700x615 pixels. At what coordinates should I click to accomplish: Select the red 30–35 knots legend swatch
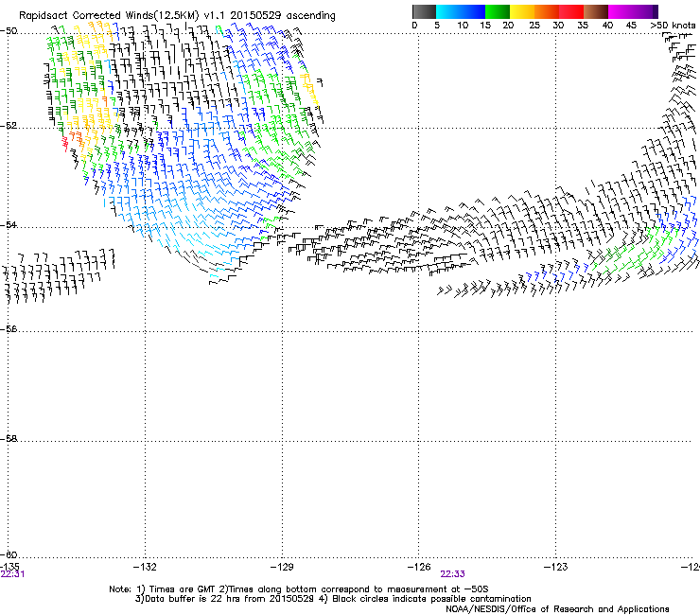(571, 11)
